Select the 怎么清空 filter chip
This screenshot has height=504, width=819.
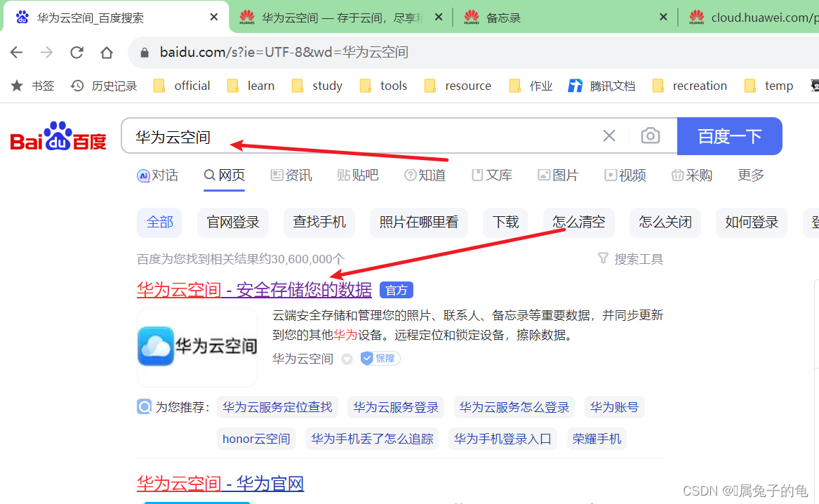click(x=579, y=223)
